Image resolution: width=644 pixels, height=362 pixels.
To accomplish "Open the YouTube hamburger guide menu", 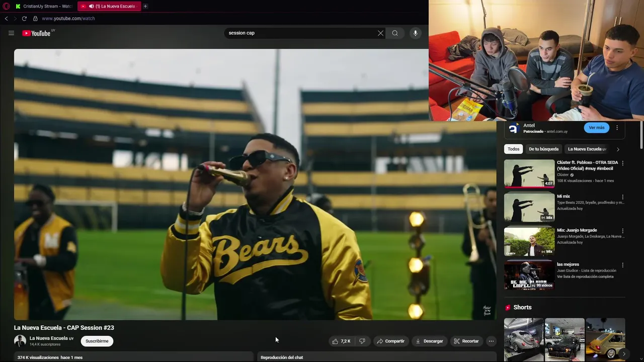I will pyautogui.click(x=11, y=33).
